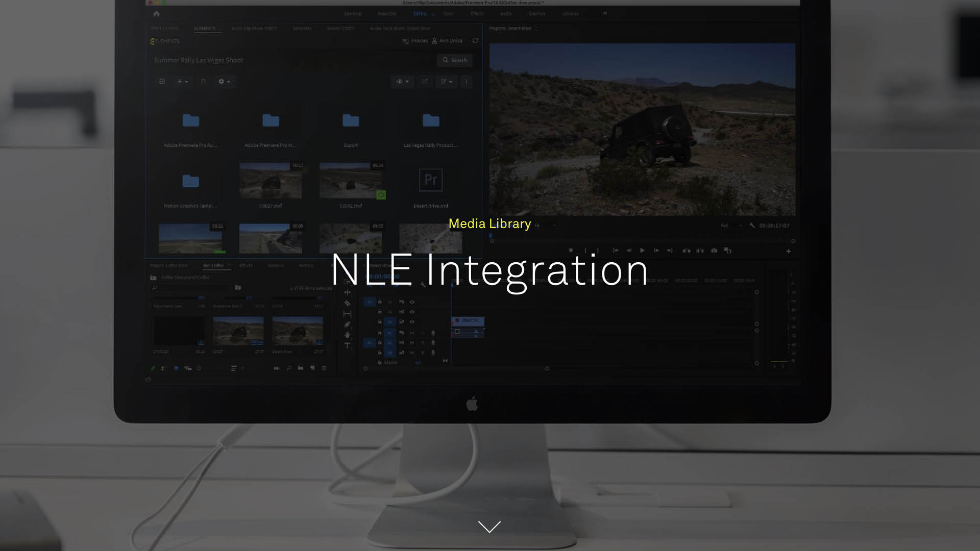Click Automate to Sequence icon in Project panel
The height and width of the screenshot is (551, 980).
pyautogui.click(x=277, y=368)
